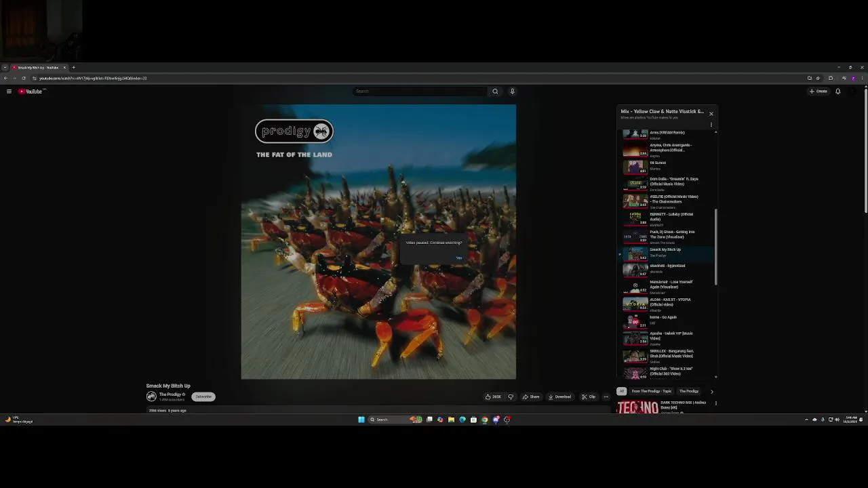Image resolution: width=868 pixels, height=488 pixels.
Task: Open more video actions ellipsis menu
Action: pyautogui.click(x=606, y=397)
